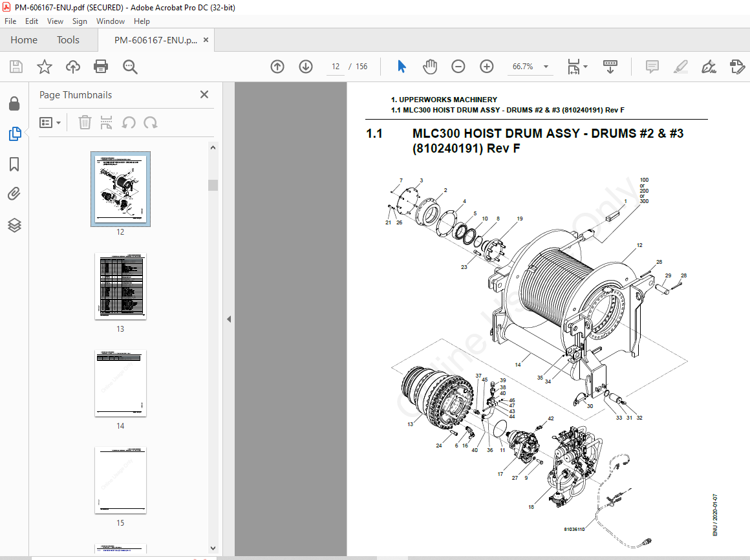Screen dimensions: 750x560
Task: Collapse navigation pane with left arrow
Action: (229, 319)
